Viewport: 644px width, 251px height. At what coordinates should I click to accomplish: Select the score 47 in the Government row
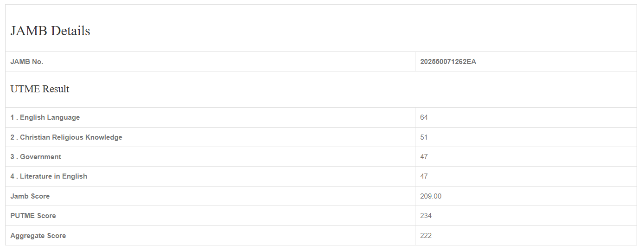[424, 157]
